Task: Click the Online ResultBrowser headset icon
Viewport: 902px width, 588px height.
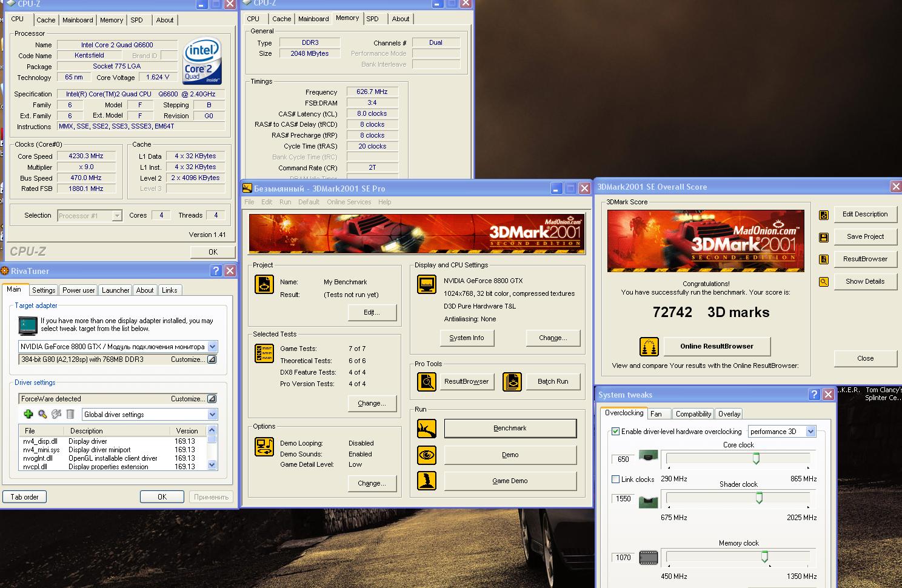Action: pyautogui.click(x=649, y=347)
